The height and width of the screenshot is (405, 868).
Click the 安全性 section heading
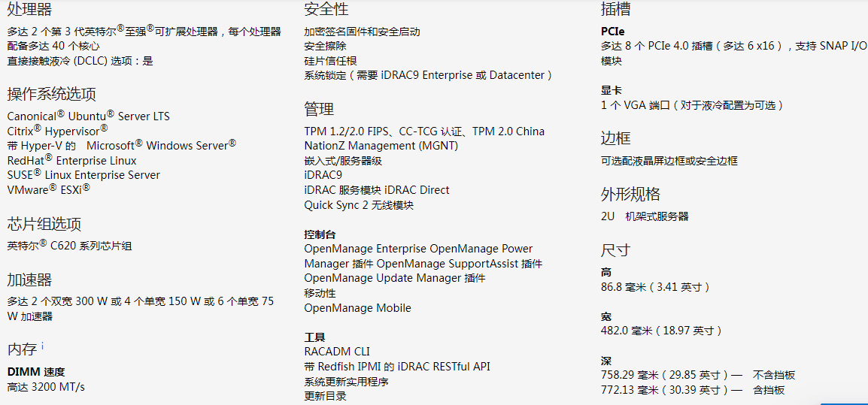coord(326,10)
